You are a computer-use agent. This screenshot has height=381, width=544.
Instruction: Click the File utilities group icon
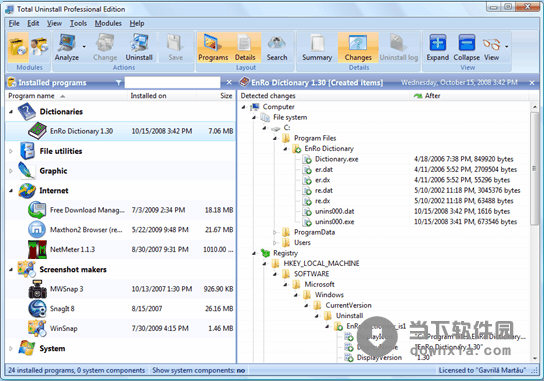tap(27, 151)
